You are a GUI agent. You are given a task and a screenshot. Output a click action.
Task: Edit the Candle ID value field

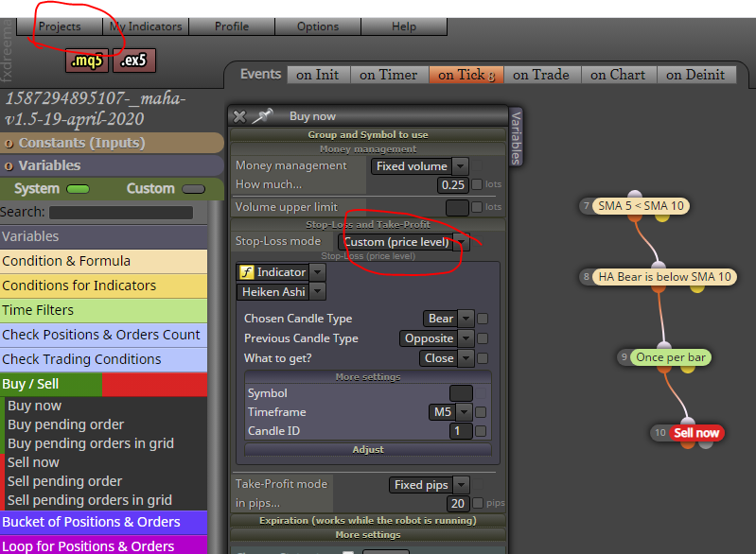pos(461,431)
